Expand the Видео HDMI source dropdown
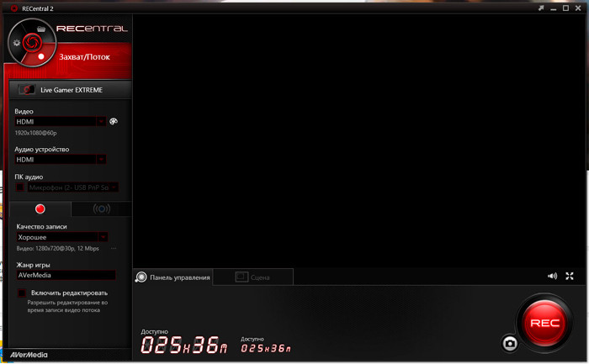The height and width of the screenshot is (364, 589). (101, 122)
